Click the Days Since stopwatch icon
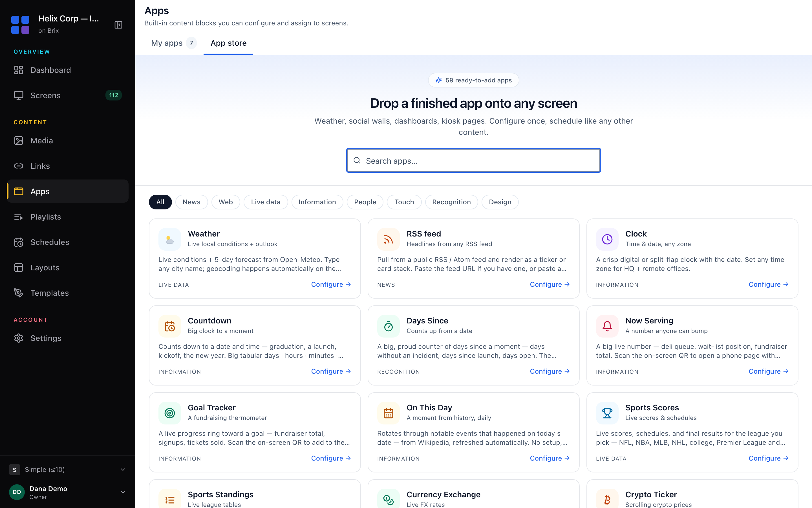 point(389,326)
